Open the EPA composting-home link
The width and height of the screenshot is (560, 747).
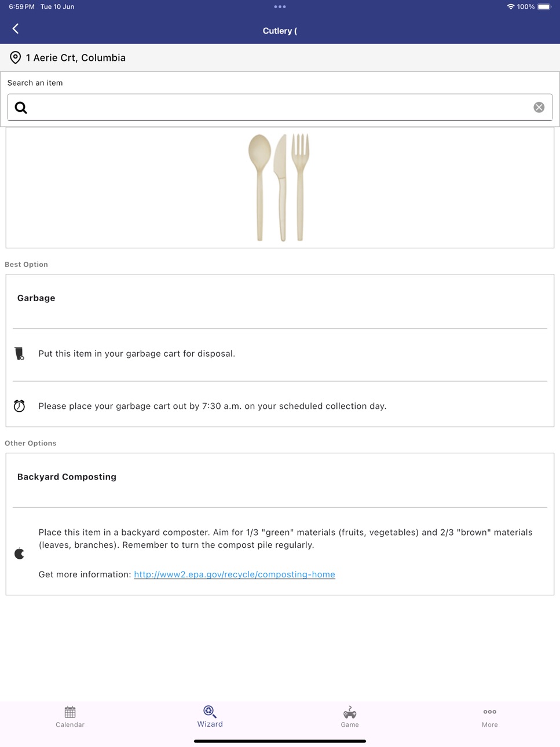[235, 574]
